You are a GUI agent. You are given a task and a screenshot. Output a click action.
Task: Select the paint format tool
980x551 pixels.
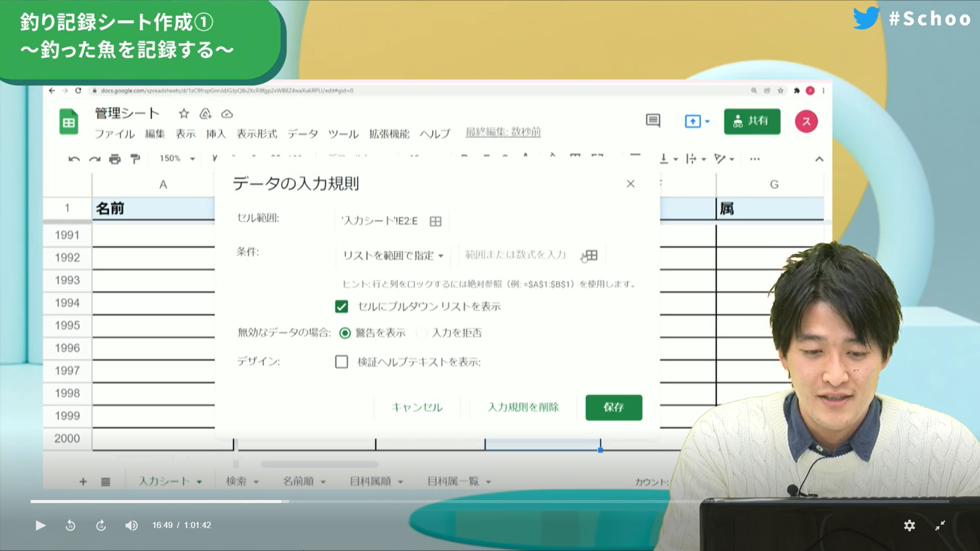[135, 159]
